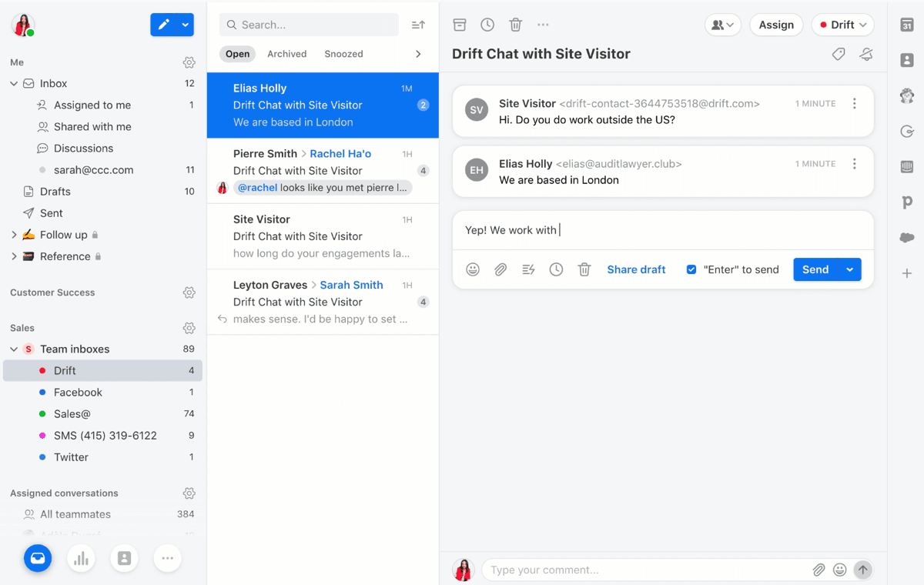This screenshot has height=585, width=924.
Task: Attach a file to the draft
Action: tap(500, 269)
